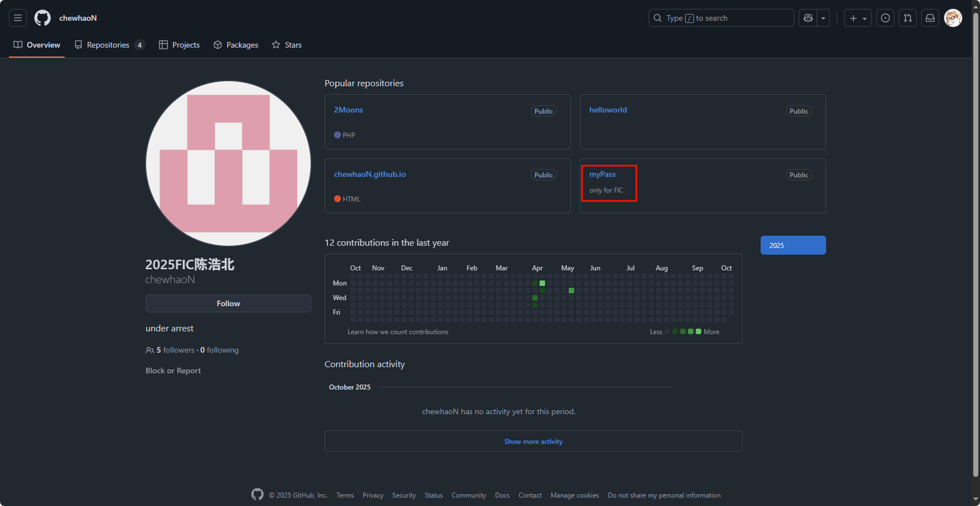Open the 2Moons repository link
This screenshot has height=506, width=980.
tap(348, 110)
